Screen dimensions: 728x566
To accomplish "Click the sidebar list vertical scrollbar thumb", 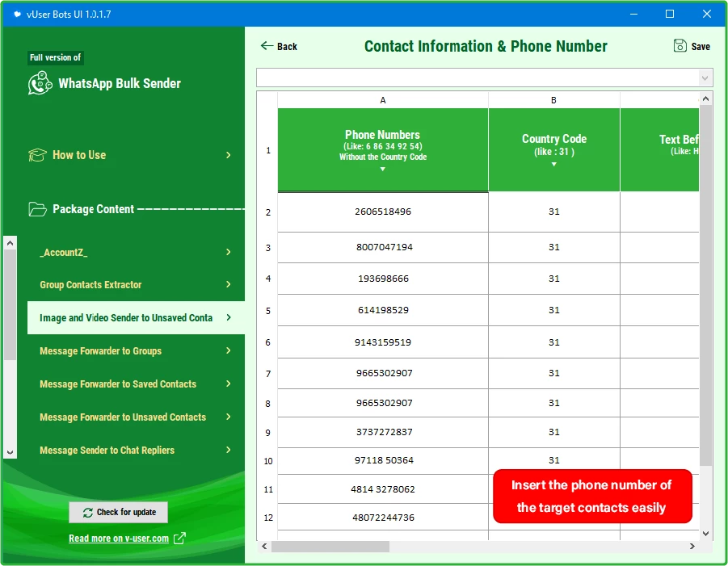I will (11, 305).
